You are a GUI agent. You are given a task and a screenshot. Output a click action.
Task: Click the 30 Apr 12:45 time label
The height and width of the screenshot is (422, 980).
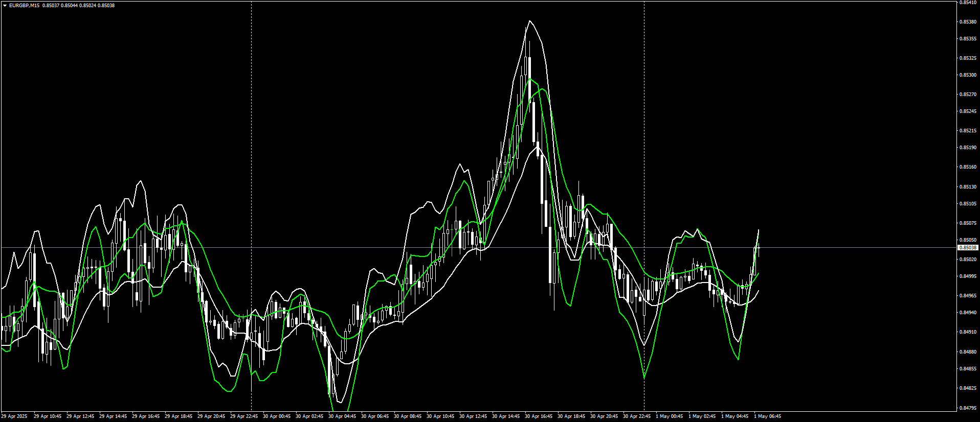tap(473, 416)
